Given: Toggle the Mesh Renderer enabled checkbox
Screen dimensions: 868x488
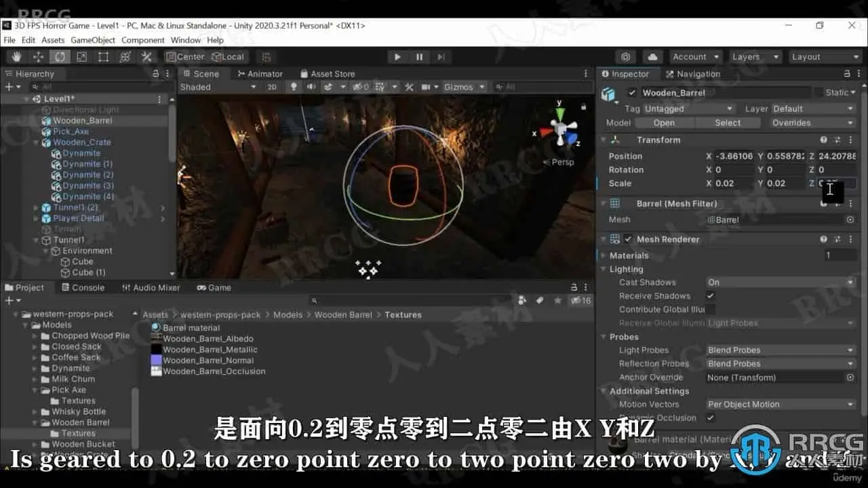Looking at the screenshot, I should 629,239.
